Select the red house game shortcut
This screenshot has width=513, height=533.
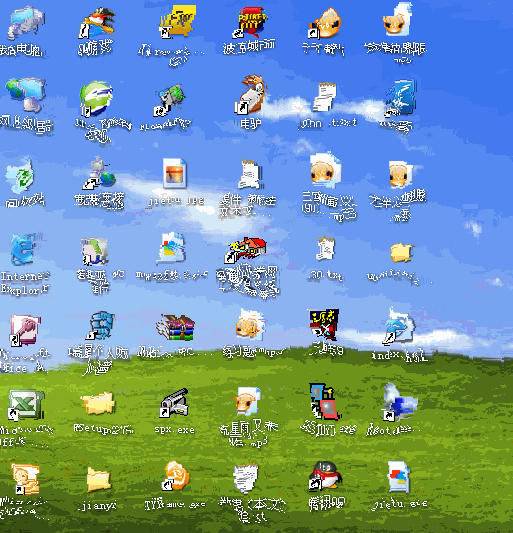coord(245,251)
